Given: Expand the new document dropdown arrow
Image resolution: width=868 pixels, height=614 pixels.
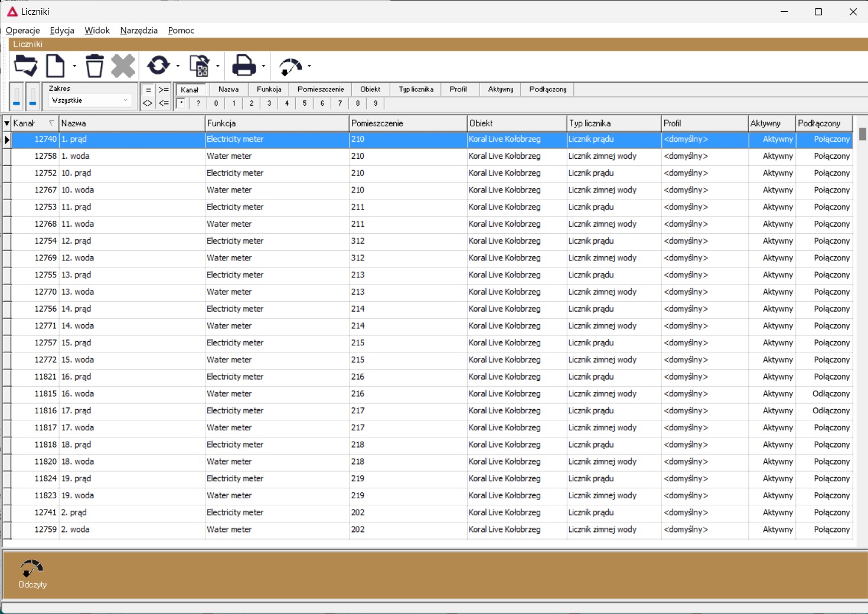Looking at the screenshot, I should coord(74,66).
